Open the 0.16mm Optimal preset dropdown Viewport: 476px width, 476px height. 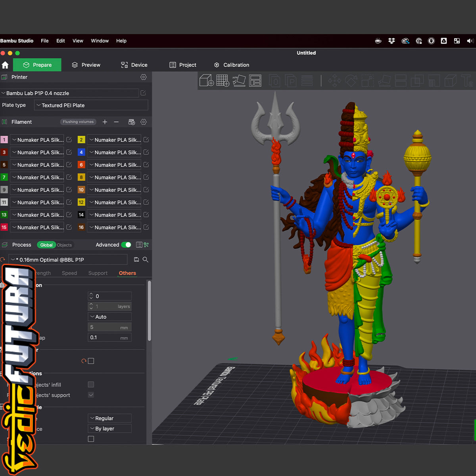click(x=68, y=260)
